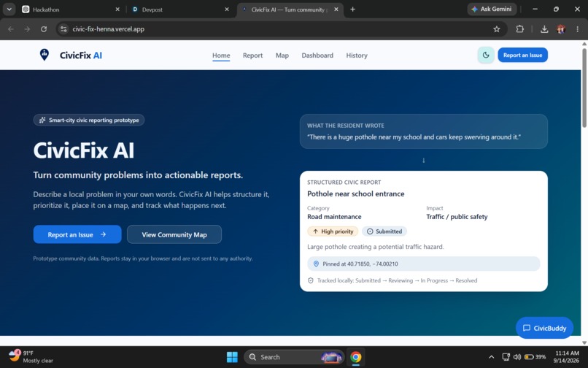The height and width of the screenshot is (368, 588).
Task: Click the shield icon beside Tracked locally
Action: tap(311, 280)
